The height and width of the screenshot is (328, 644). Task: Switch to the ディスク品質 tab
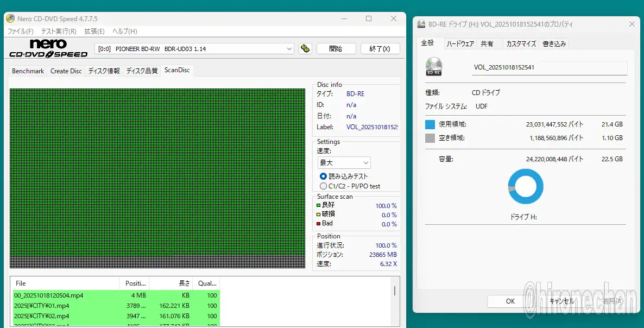point(142,71)
